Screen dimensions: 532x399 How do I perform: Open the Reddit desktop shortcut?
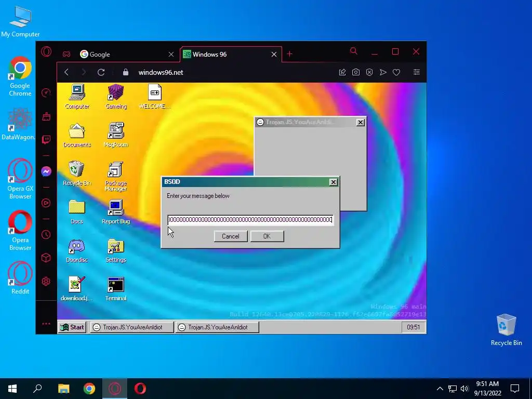pos(20,277)
